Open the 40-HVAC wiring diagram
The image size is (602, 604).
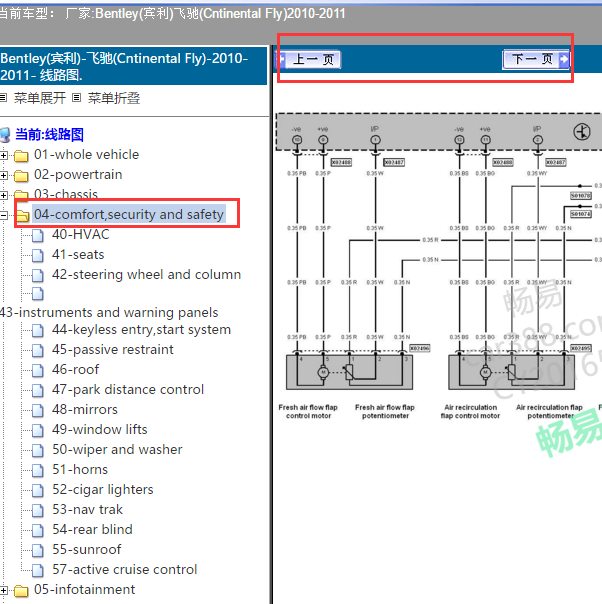[80, 234]
